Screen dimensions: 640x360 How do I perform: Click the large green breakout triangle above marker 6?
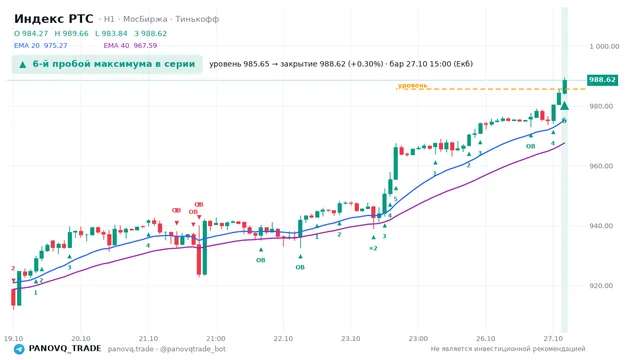(564, 106)
